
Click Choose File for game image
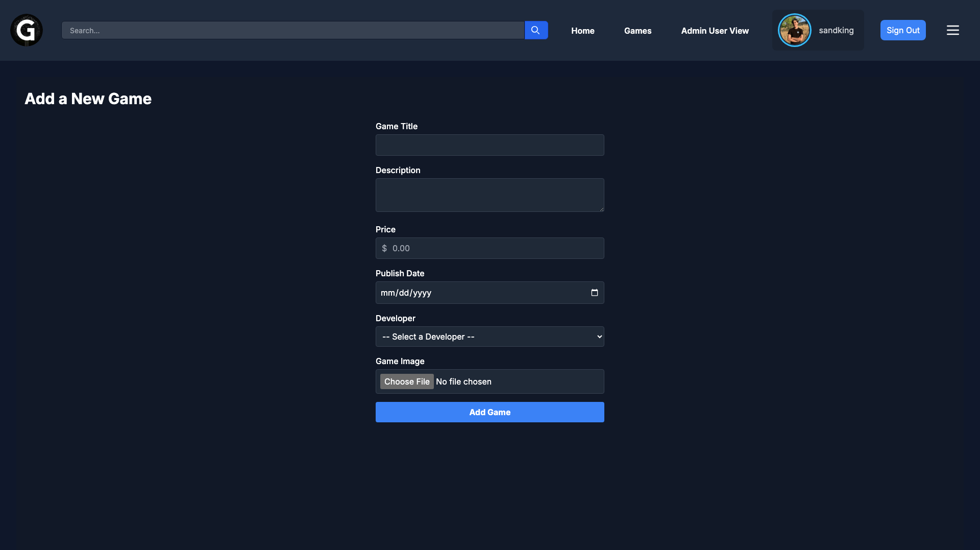pos(407,381)
